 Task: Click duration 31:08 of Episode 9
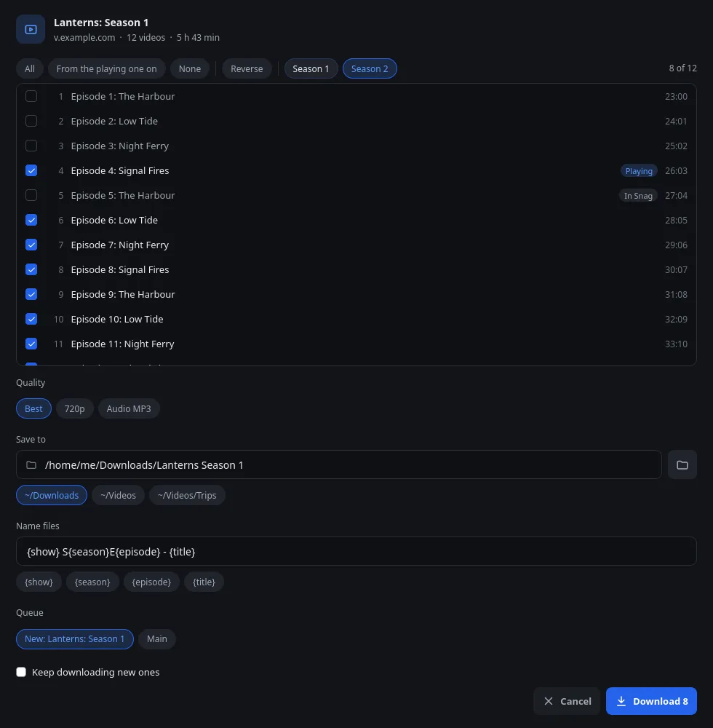tap(676, 294)
